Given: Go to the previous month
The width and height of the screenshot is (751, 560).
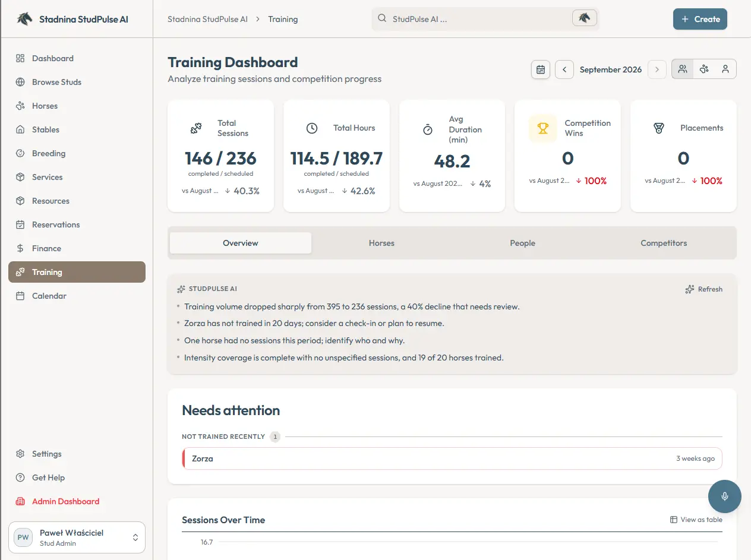Looking at the screenshot, I should (564, 69).
